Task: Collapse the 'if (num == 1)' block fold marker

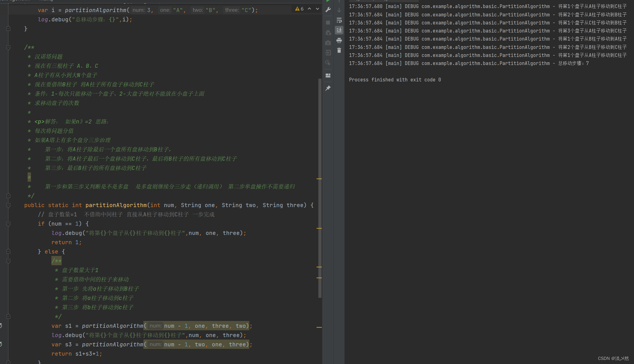Action: click(x=8, y=224)
